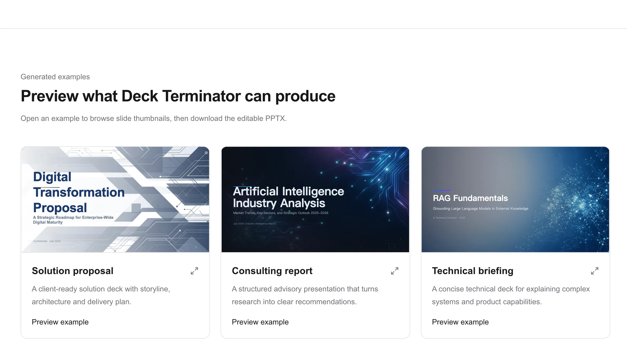Click Preview example under Technical briefing
627x364 pixels.
pos(460,322)
